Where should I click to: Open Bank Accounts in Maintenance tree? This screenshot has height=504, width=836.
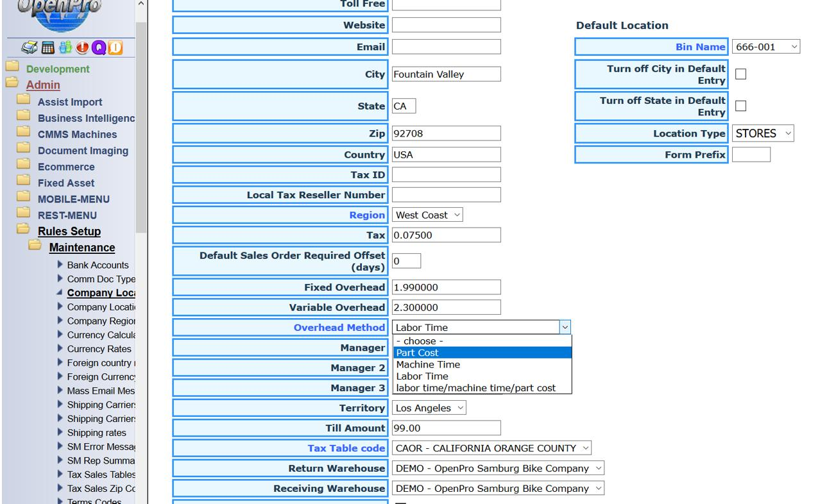coord(98,265)
